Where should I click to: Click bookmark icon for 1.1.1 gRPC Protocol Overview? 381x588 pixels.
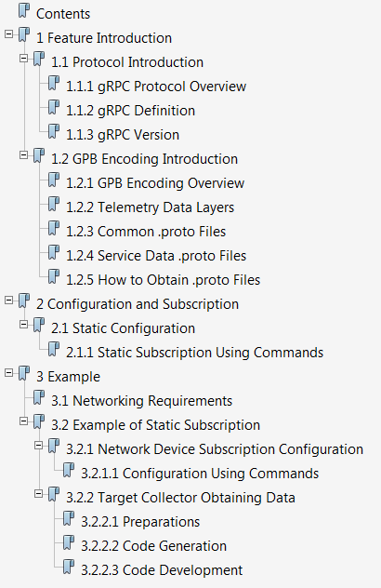coord(54,83)
